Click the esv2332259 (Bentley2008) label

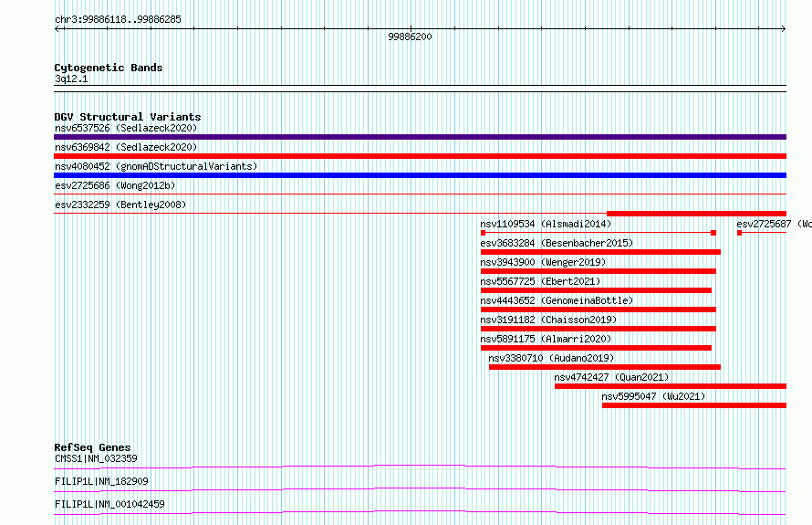tap(120, 205)
